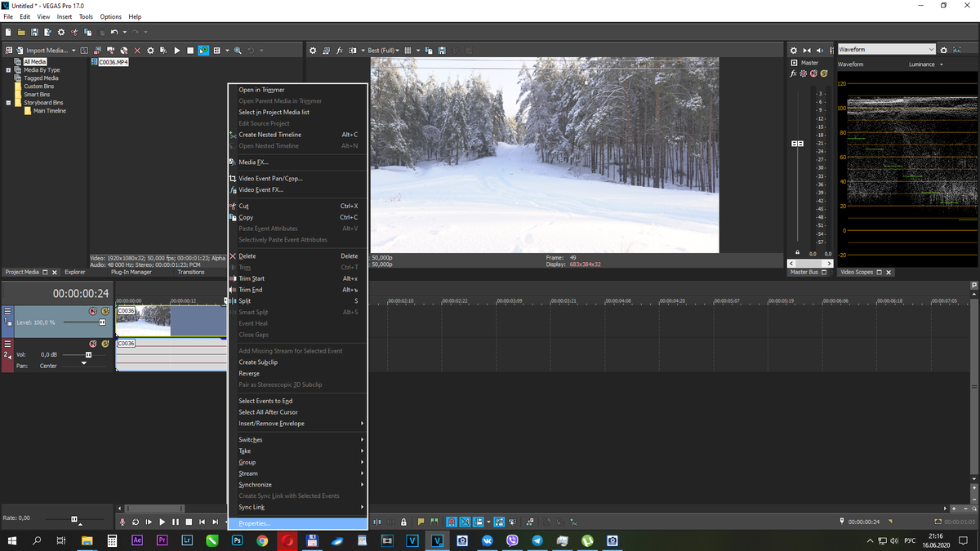Click the Record microphone icon in transport bar
980x551 pixels.
point(122,522)
